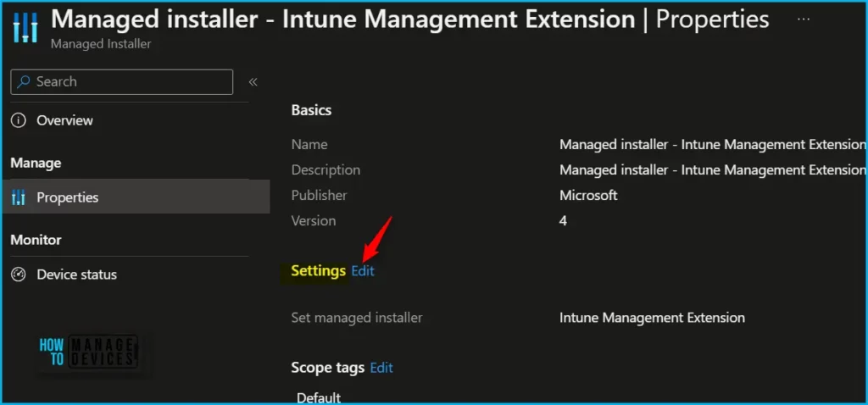The height and width of the screenshot is (405, 868).
Task: Click the Name value text
Action: point(712,144)
